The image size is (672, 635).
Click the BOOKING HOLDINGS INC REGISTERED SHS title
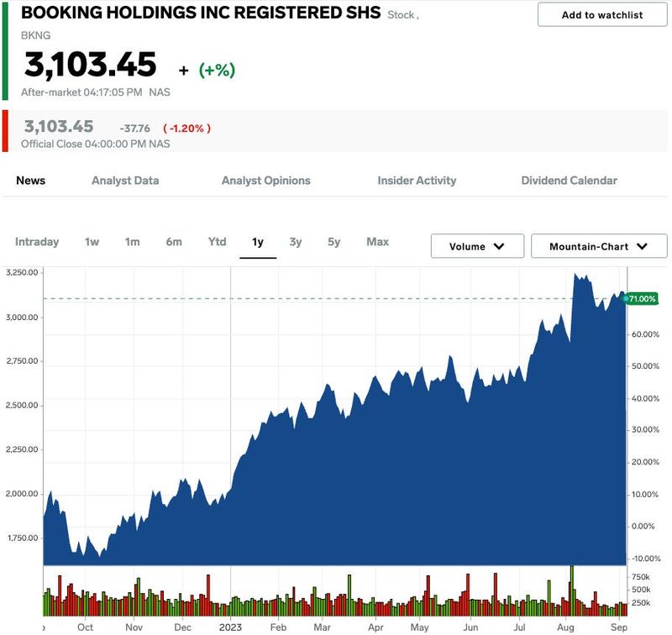click(201, 13)
